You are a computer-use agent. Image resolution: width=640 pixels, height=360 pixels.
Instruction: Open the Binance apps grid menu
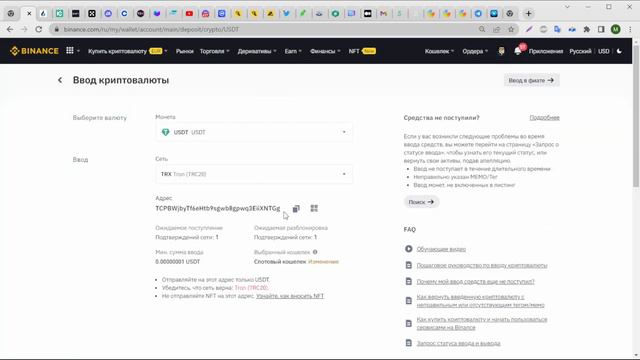(x=70, y=51)
